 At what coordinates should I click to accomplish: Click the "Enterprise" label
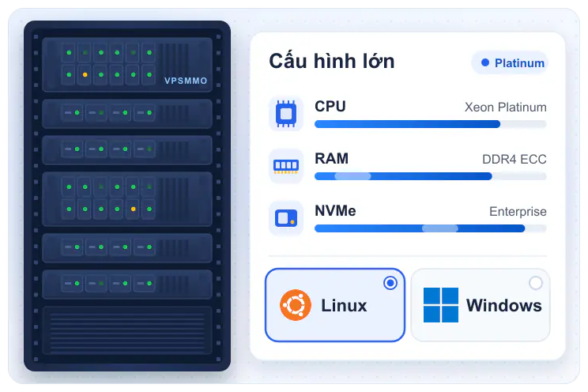[518, 212]
